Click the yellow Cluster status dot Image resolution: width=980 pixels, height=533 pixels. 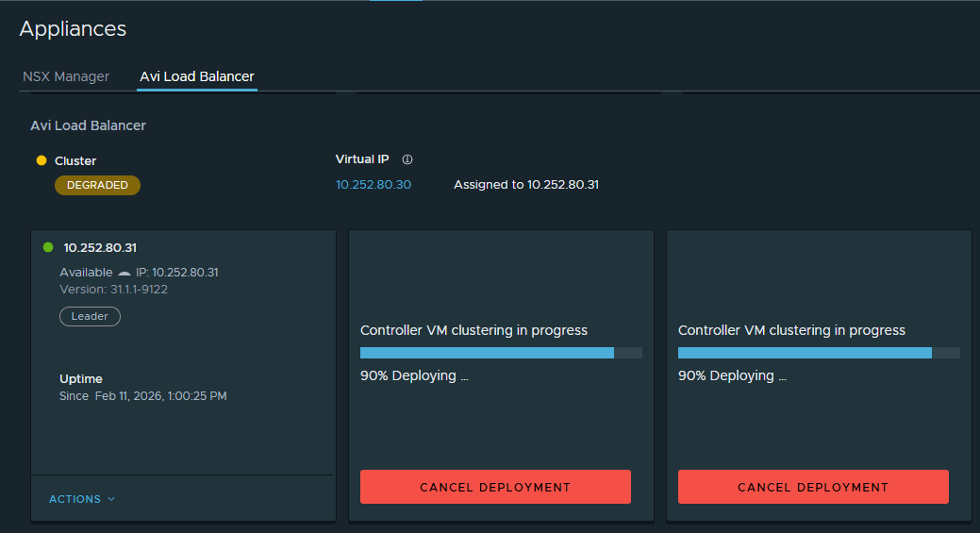pos(42,160)
